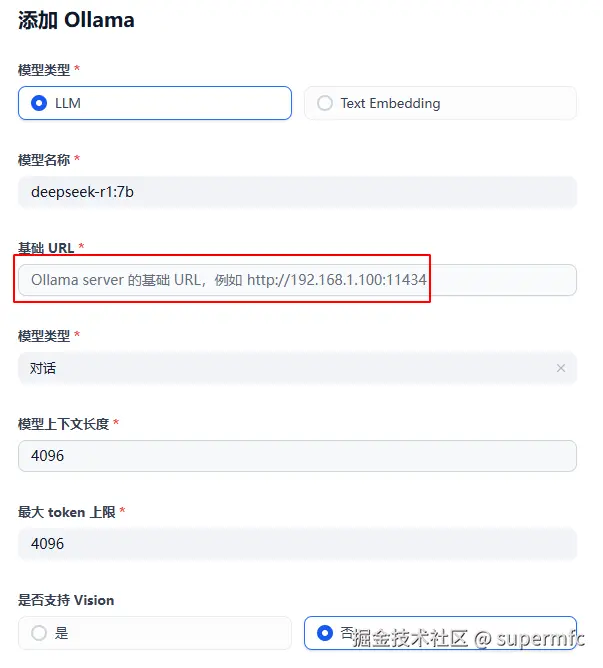Click the 是否支持 Vision label
The width and height of the screenshot is (603, 668).
point(66,600)
